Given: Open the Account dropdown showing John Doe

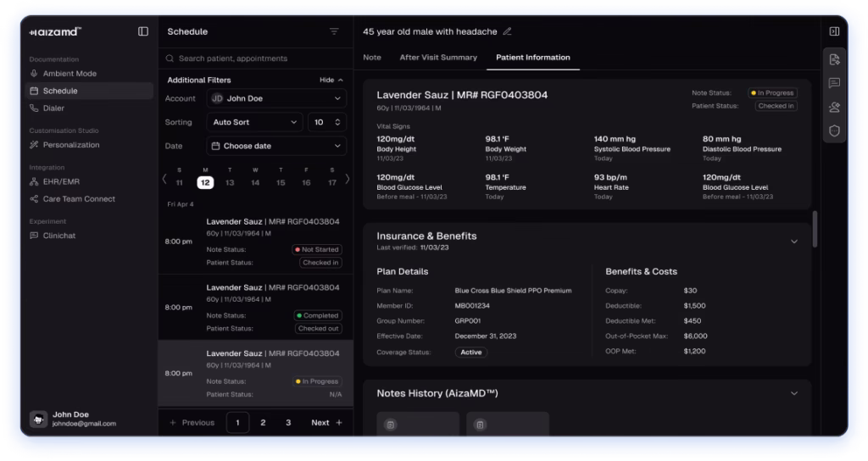Looking at the screenshot, I should click(276, 98).
